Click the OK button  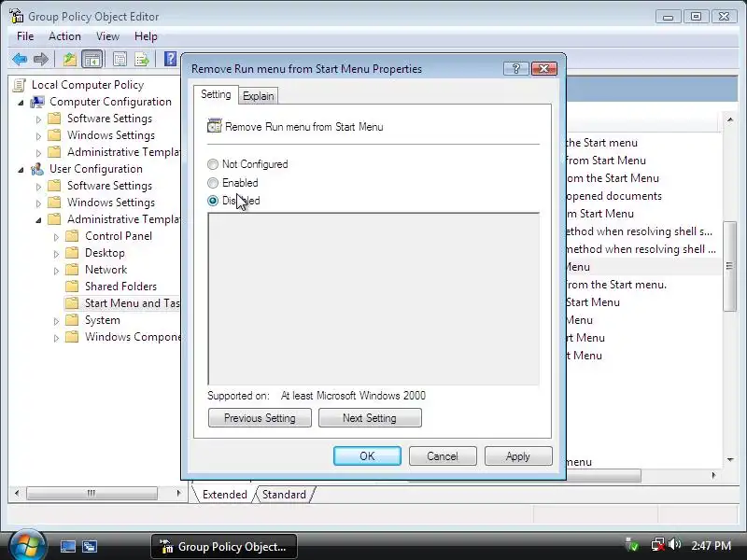coord(367,455)
